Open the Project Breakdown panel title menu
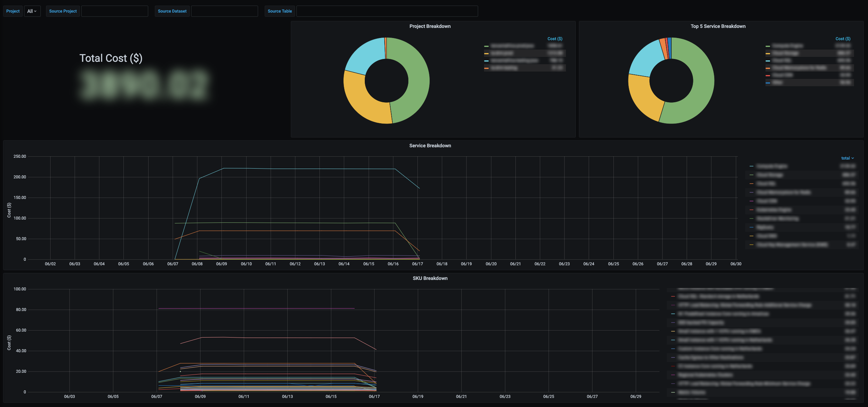 pos(430,26)
